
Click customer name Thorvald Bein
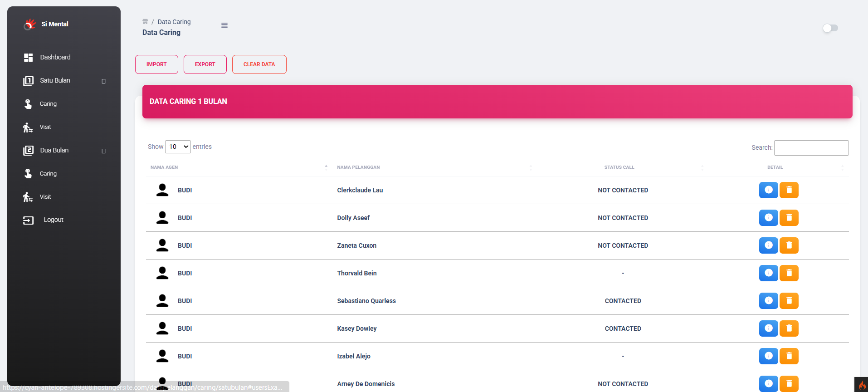(x=357, y=273)
